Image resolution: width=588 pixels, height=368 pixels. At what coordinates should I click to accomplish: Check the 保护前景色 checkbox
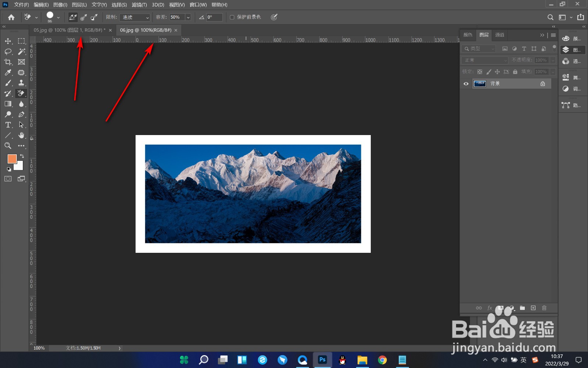pyautogui.click(x=232, y=17)
